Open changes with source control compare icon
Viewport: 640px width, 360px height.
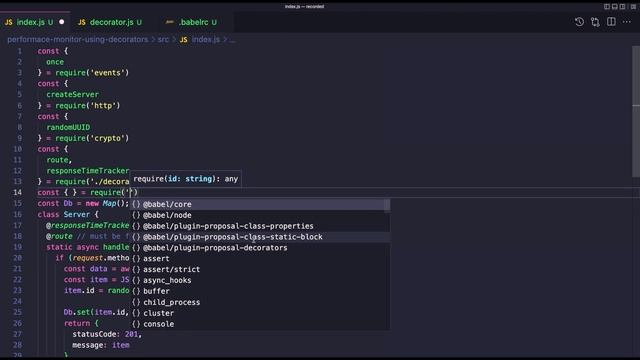595,22
